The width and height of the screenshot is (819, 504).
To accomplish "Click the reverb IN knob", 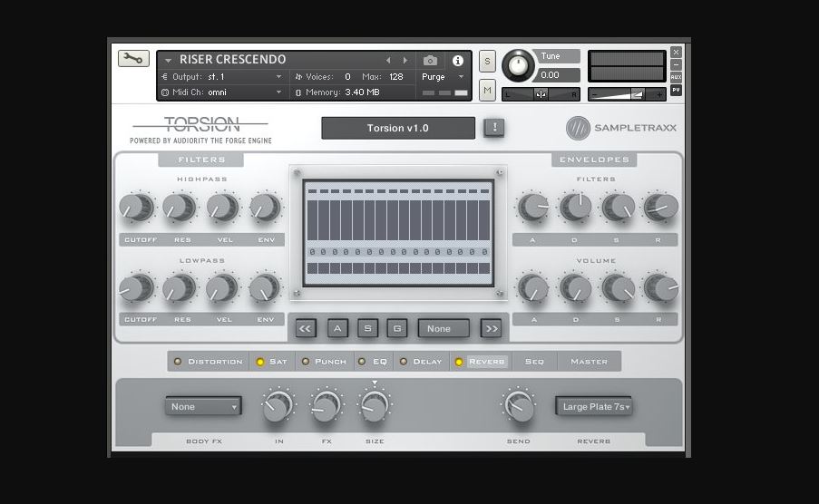I will click(278, 406).
